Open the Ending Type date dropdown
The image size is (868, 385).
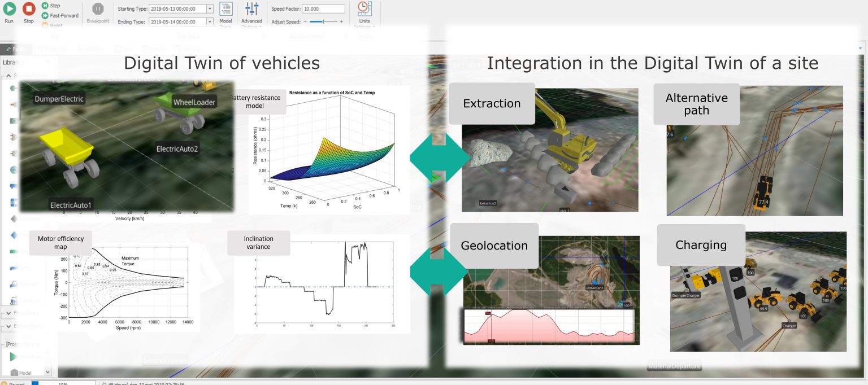[x=210, y=21]
